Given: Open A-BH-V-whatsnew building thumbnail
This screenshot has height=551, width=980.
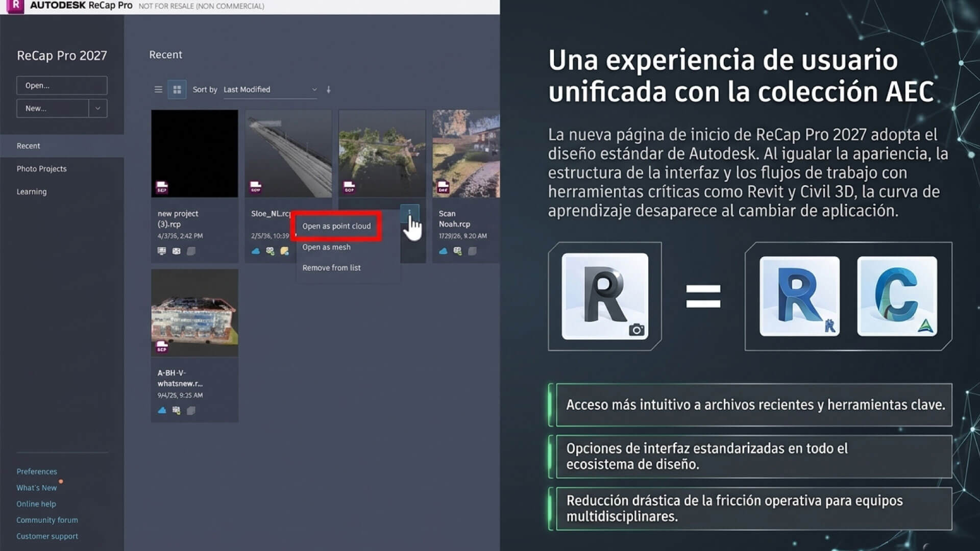Looking at the screenshot, I should click(x=194, y=313).
